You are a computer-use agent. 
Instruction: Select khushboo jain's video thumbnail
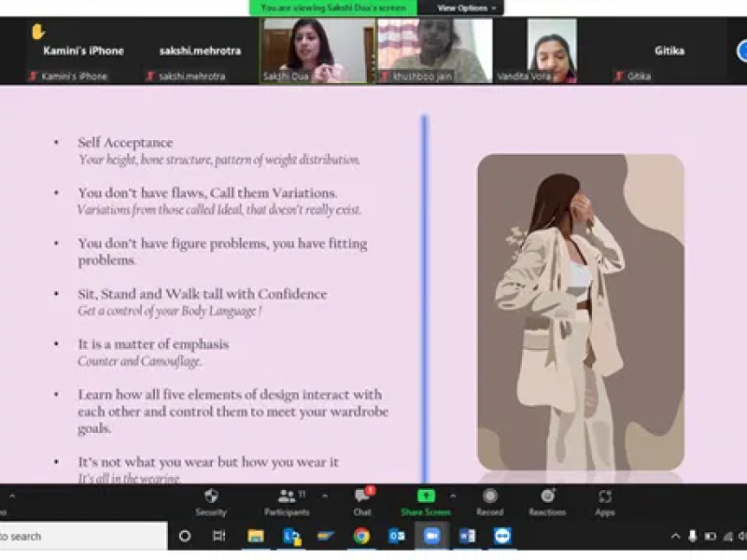434,50
